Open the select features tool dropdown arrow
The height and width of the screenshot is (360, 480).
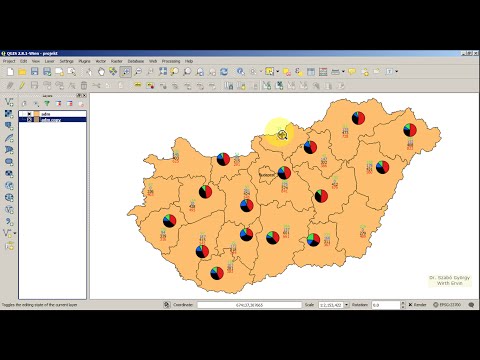[277, 72]
